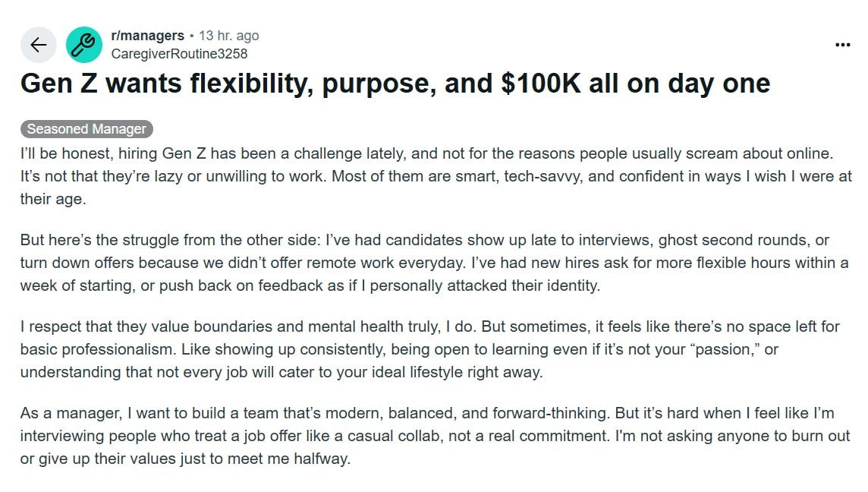This screenshot has height=492, width=868.
Task: Go back using the left arrow button
Action: click(x=39, y=44)
